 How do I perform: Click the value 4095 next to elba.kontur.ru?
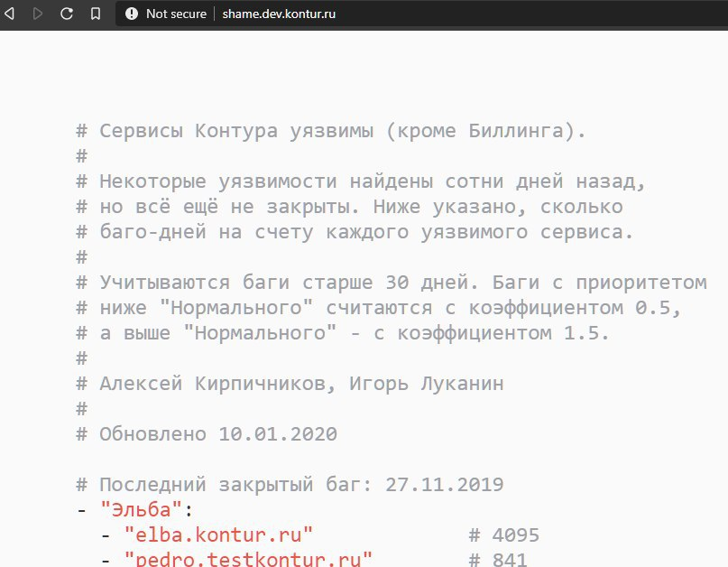[x=516, y=534]
